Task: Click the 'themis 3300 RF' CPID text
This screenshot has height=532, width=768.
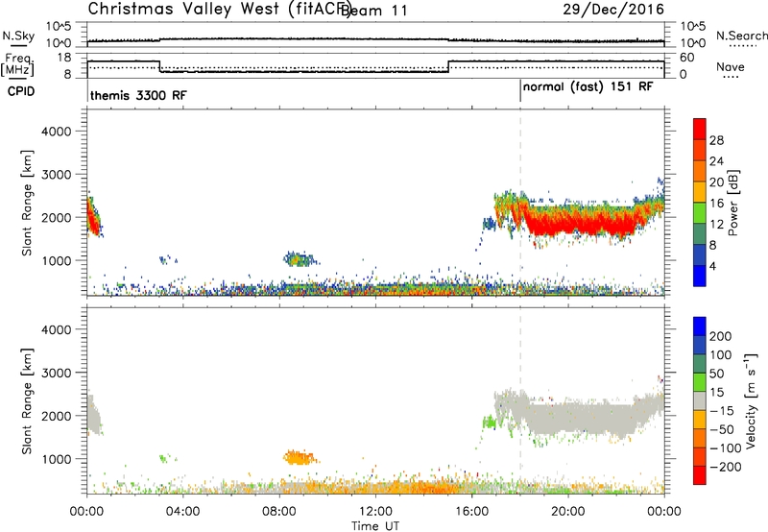Action: click(138, 95)
